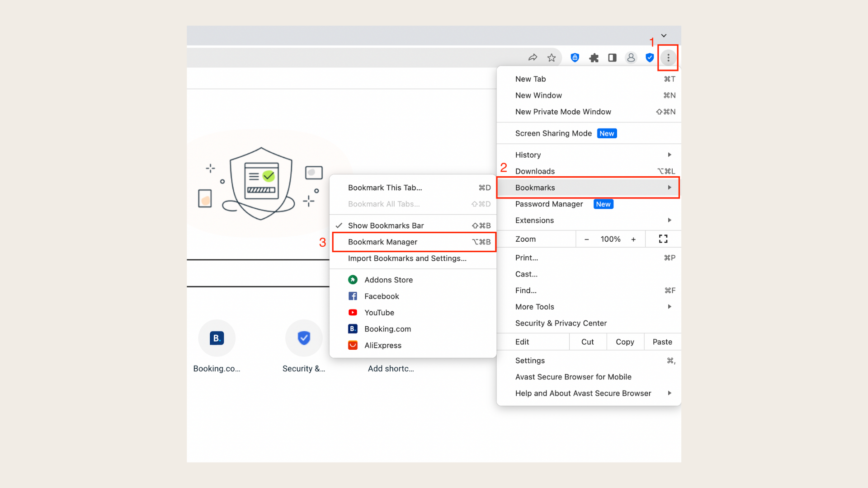Click the profile/account icon

coord(631,58)
